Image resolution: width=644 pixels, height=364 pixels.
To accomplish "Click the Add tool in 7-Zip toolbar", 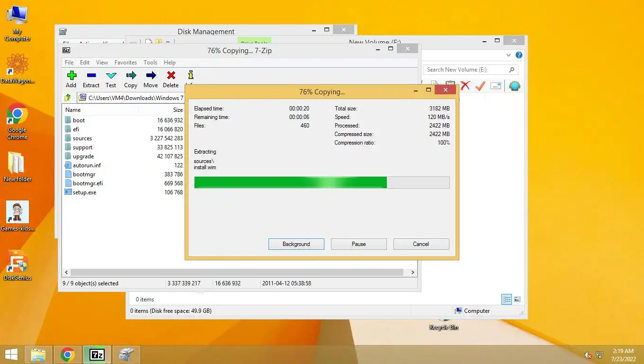I will (x=71, y=79).
